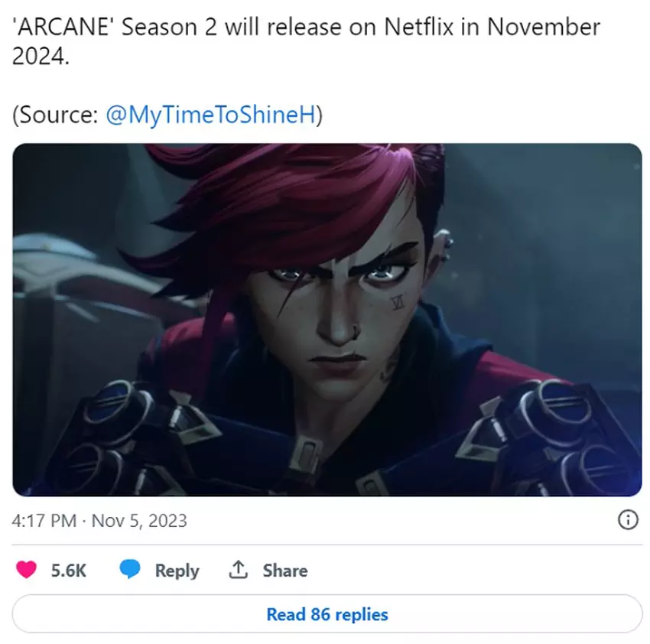
Task: Open the @MyTimeToShineH profile link
Action: pyautogui.click(x=210, y=115)
